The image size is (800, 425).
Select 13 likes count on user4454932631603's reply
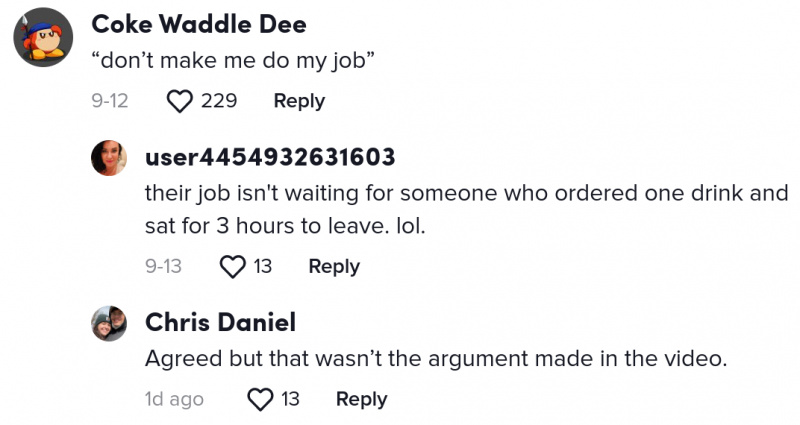click(x=263, y=266)
